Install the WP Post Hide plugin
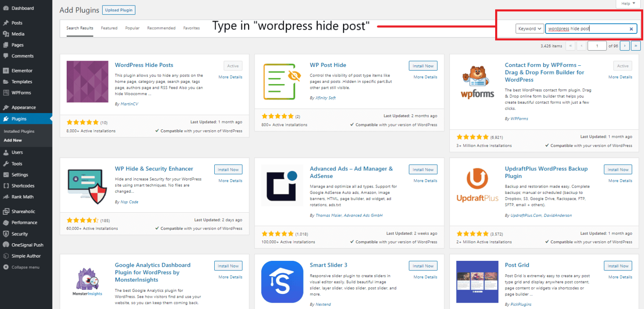644x309 pixels. 423,66
